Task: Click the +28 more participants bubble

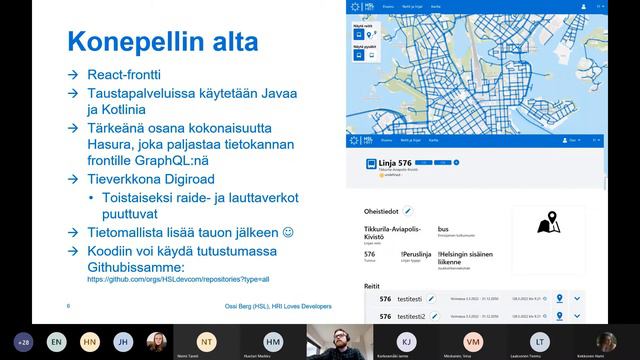Action: click(x=24, y=342)
